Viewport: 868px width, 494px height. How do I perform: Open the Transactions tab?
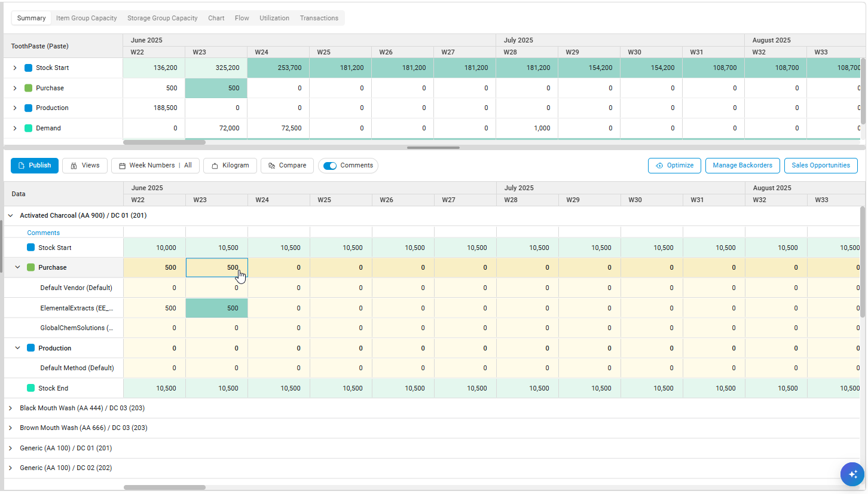click(x=319, y=18)
